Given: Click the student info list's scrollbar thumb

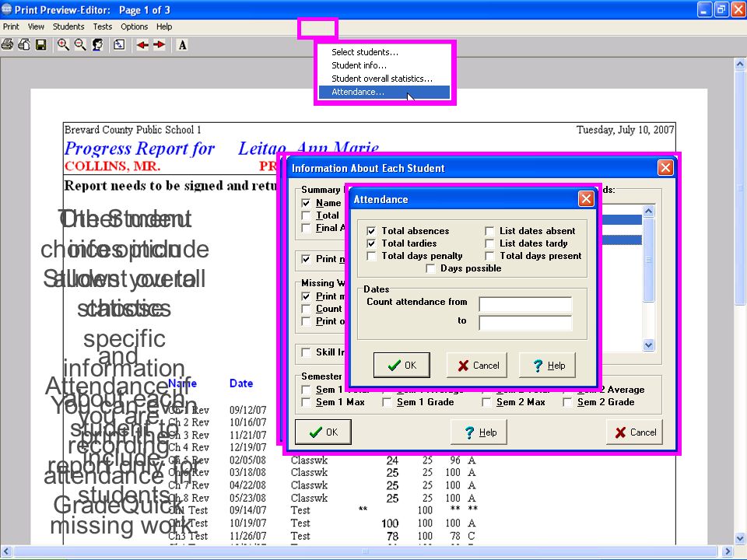Looking at the screenshot, I should [x=648, y=260].
